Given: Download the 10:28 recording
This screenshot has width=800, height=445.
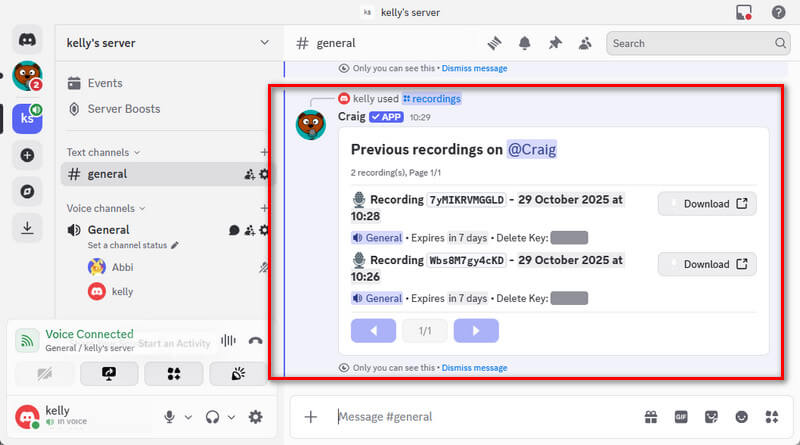Looking at the screenshot, I should click(x=706, y=204).
